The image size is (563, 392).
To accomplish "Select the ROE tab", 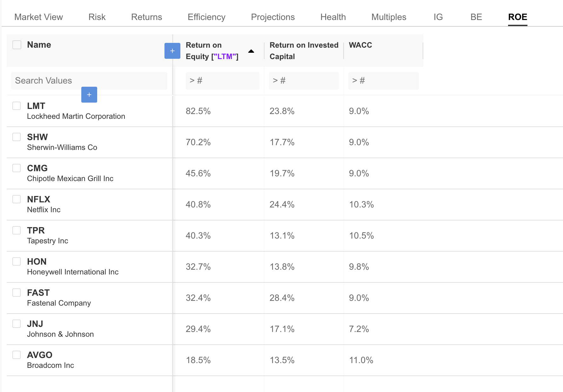I will (x=518, y=17).
